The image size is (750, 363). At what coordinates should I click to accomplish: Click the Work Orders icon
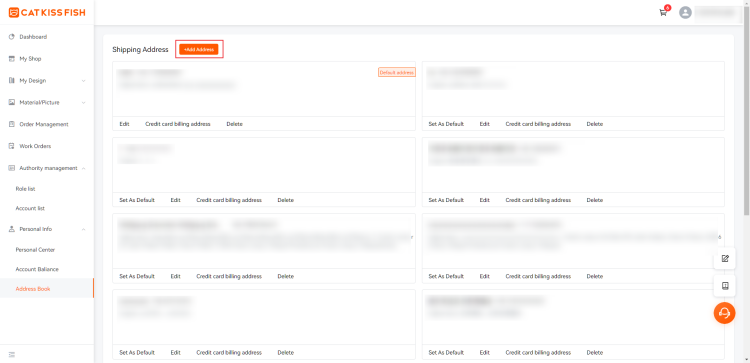pyautogui.click(x=12, y=146)
